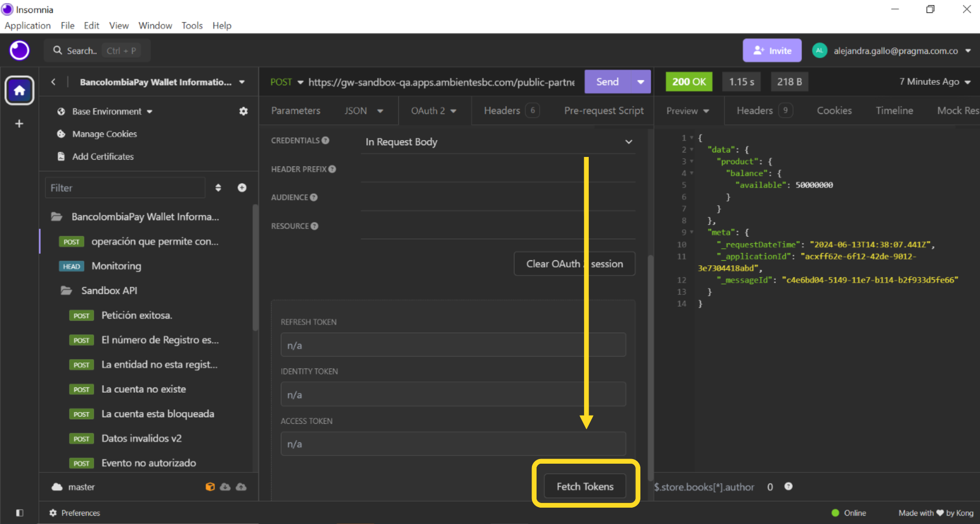The width and height of the screenshot is (980, 524).
Task: Click the create request plus icon
Action: pyautogui.click(x=242, y=188)
